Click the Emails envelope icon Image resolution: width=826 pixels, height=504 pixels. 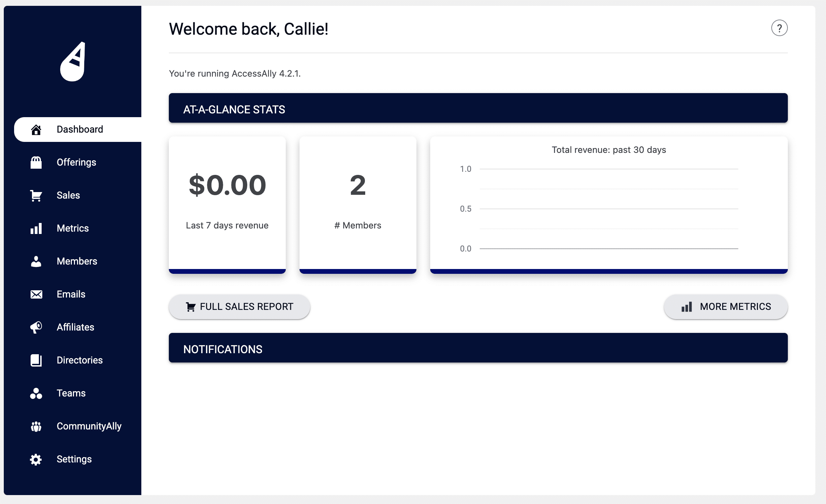(x=36, y=294)
